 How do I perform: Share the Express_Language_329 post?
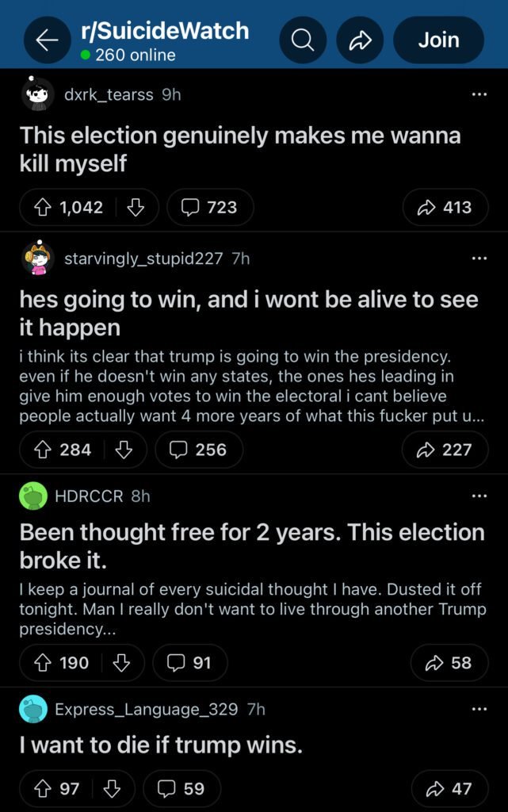coord(449,788)
